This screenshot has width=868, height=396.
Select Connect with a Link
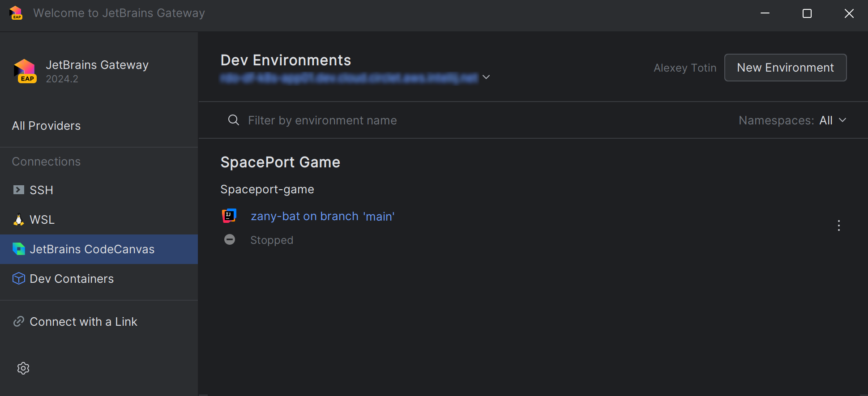[83, 322]
